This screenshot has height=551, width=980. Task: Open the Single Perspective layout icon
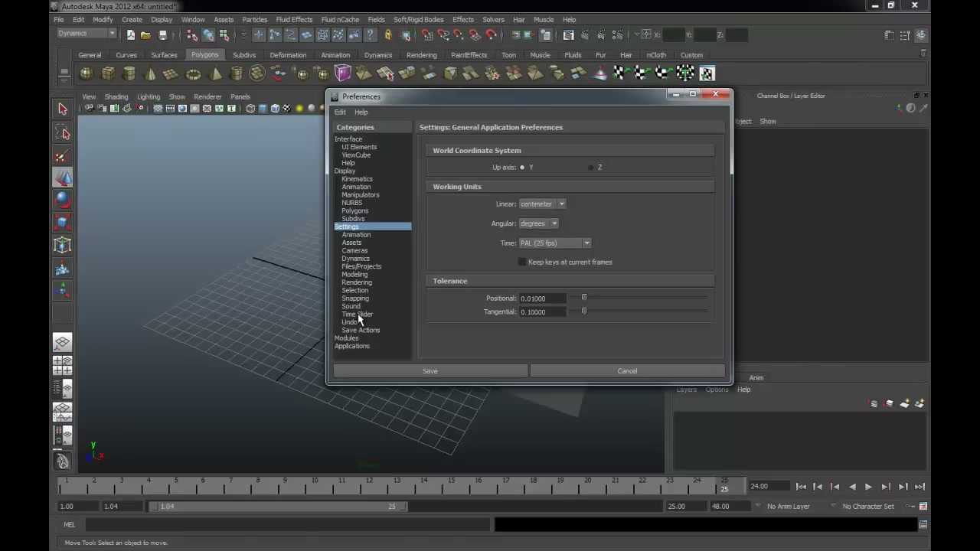pos(63,343)
